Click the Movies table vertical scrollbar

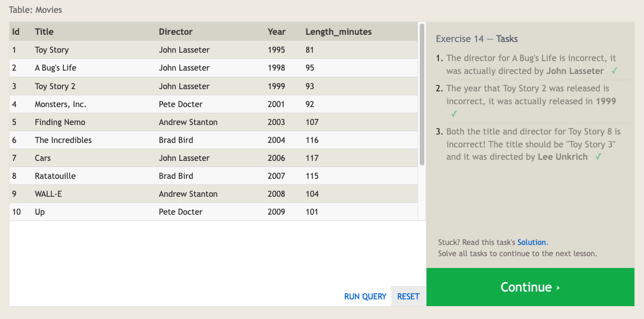coord(421,95)
